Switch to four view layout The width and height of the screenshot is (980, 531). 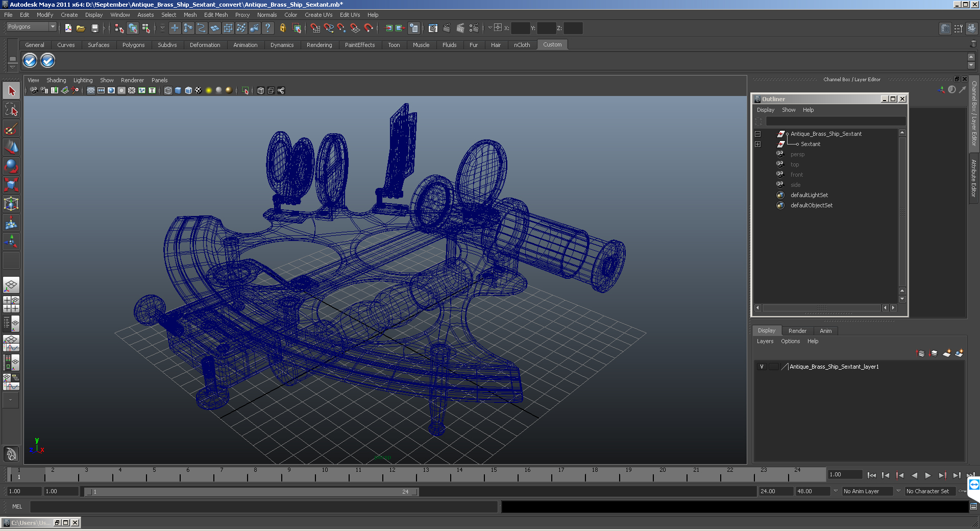coord(11,304)
